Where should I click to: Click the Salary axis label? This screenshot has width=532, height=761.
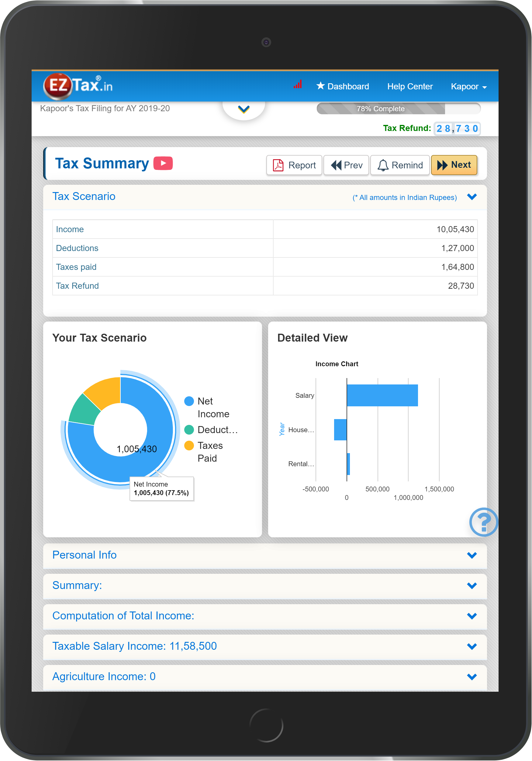click(x=305, y=395)
